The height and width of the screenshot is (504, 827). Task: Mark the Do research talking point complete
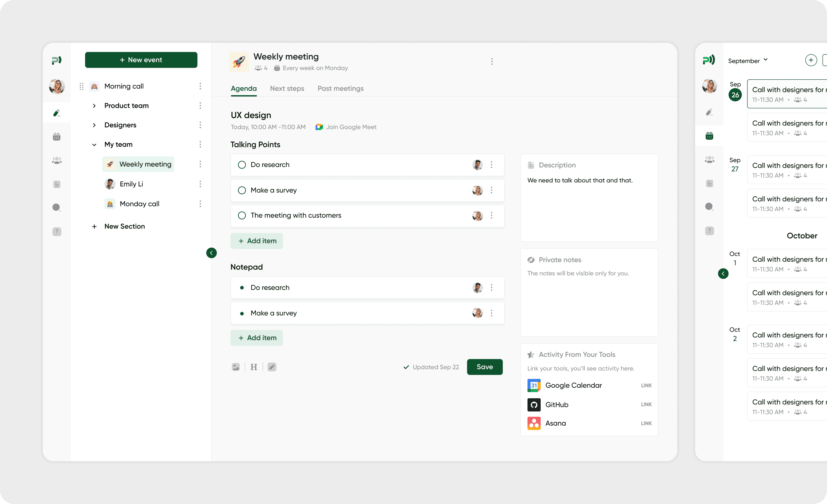click(242, 165)
